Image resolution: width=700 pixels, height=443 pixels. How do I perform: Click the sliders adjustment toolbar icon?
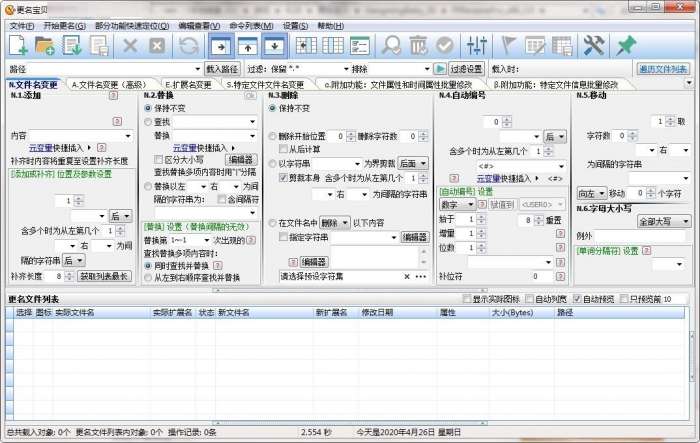(x=476, y=45)
